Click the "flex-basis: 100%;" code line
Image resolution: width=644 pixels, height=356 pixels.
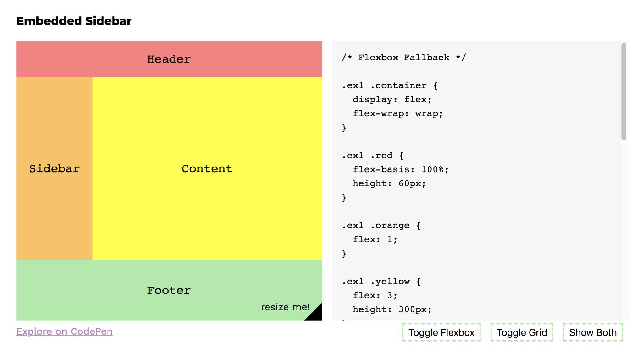pos(401,169)
